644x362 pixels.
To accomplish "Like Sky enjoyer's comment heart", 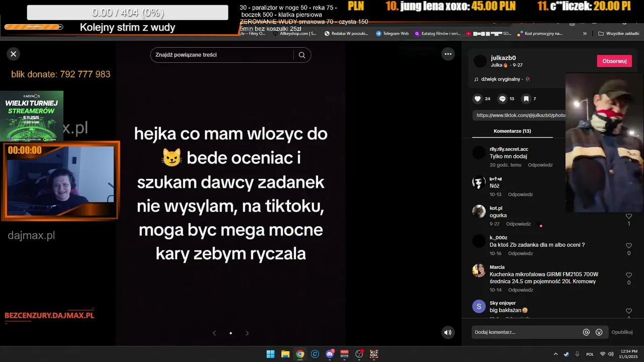I will point(628,311).
